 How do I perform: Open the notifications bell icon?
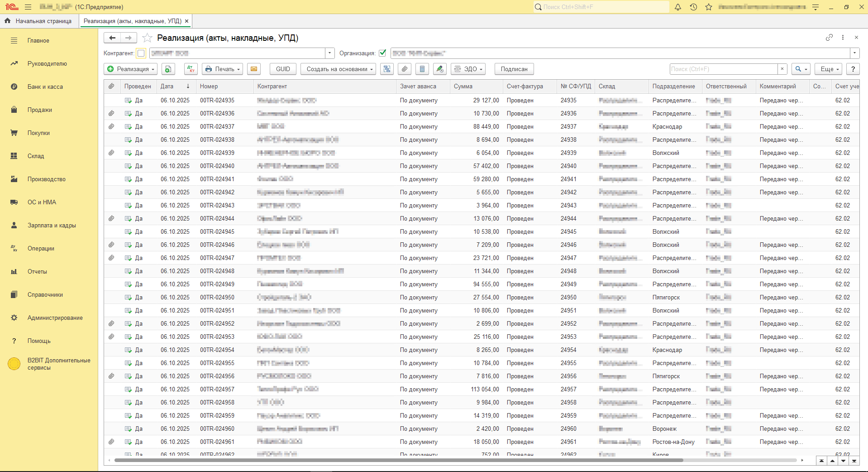(678, 7)
